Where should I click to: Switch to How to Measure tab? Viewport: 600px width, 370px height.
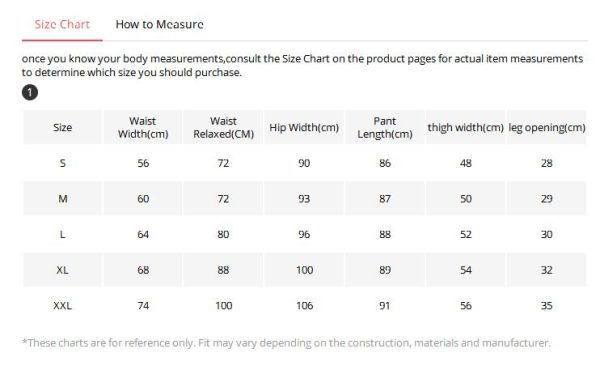pyautogui.click(x=160, y=24)
